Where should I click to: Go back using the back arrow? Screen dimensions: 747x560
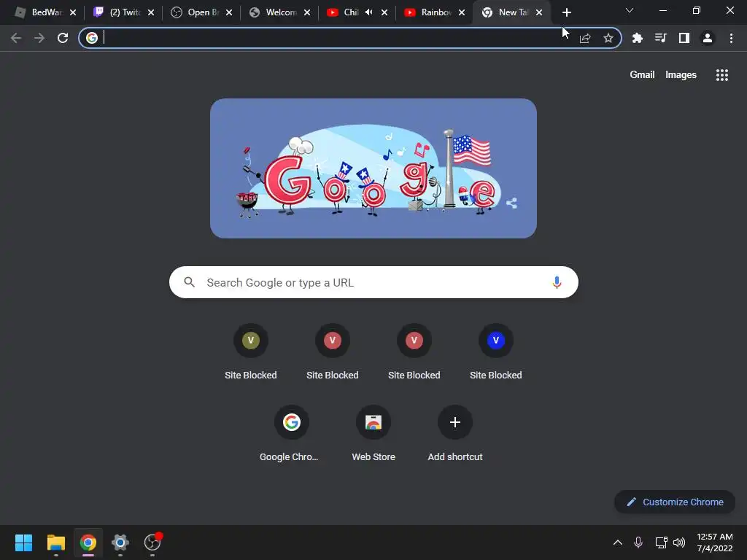[16, 38]
